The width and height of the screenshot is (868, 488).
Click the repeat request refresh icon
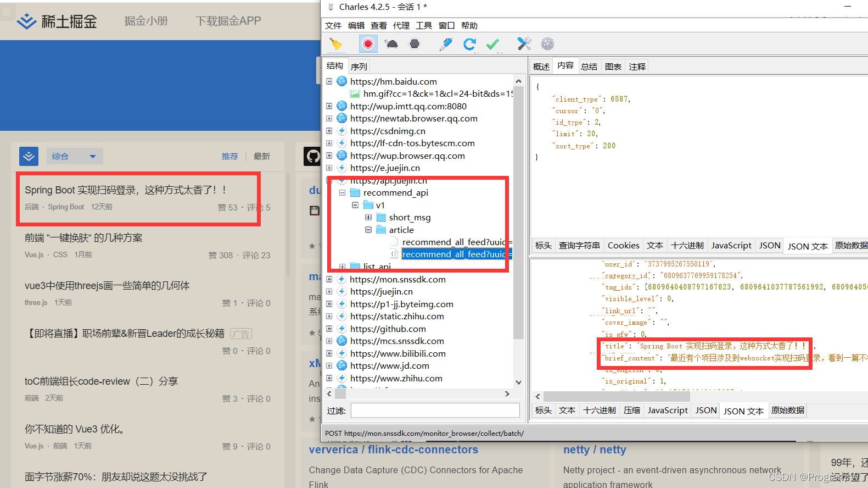pyautogui.click(x=469, y=44)
